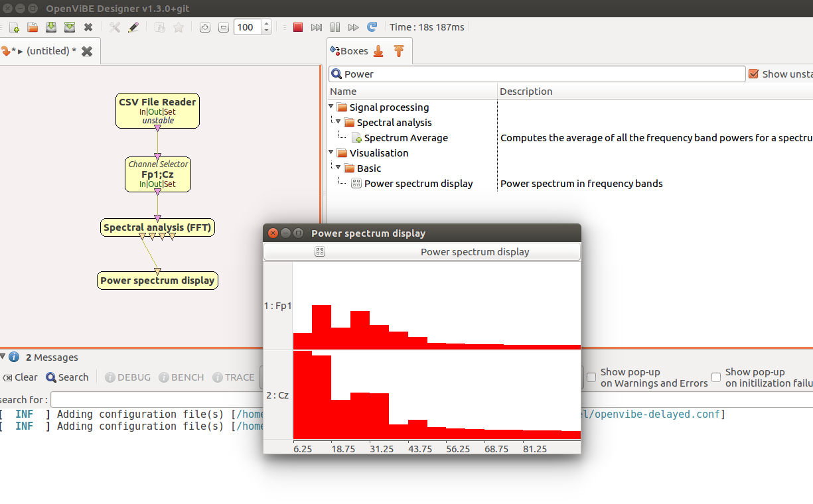
Task: Collapse the Visualisation category
Action: point(331,153)
